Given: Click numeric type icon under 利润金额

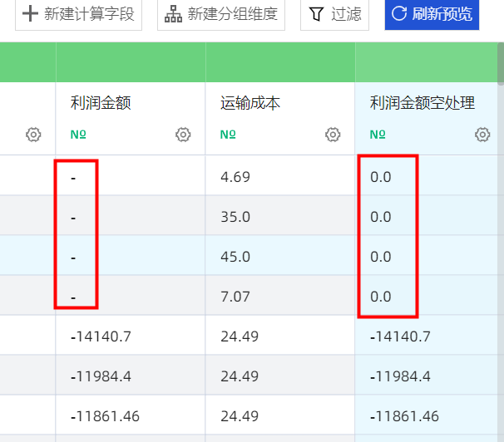Looking at the screenshot, I should coord(78,135).
